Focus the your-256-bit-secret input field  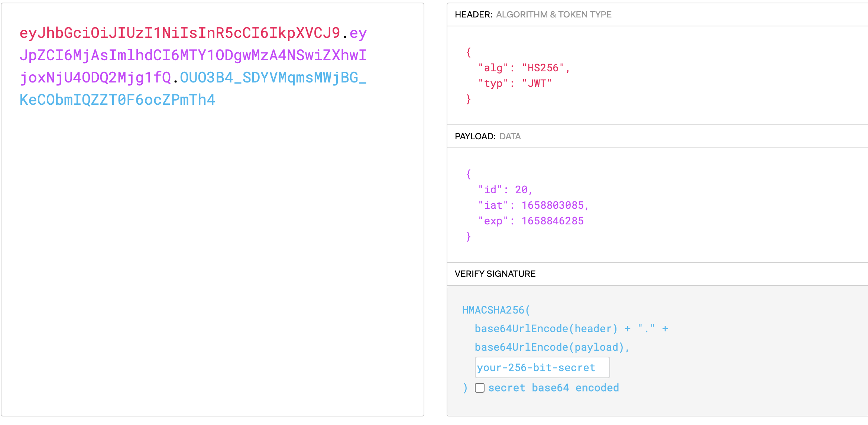(x=542, y=367)
